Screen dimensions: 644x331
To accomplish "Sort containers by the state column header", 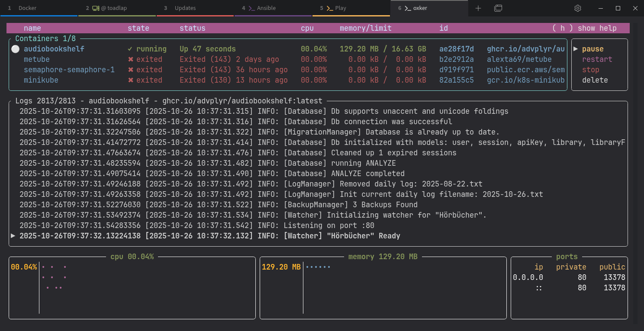I will [x=138, y=28].
